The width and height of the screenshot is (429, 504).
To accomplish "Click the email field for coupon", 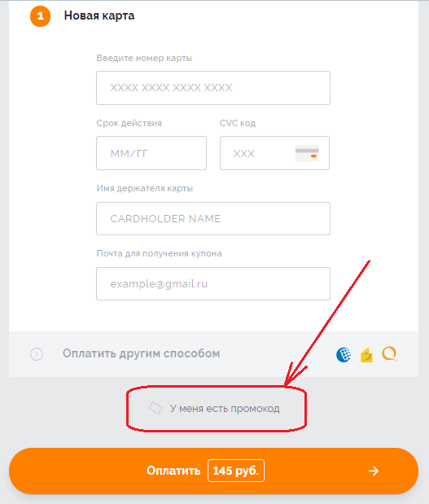I will point(213,284).
